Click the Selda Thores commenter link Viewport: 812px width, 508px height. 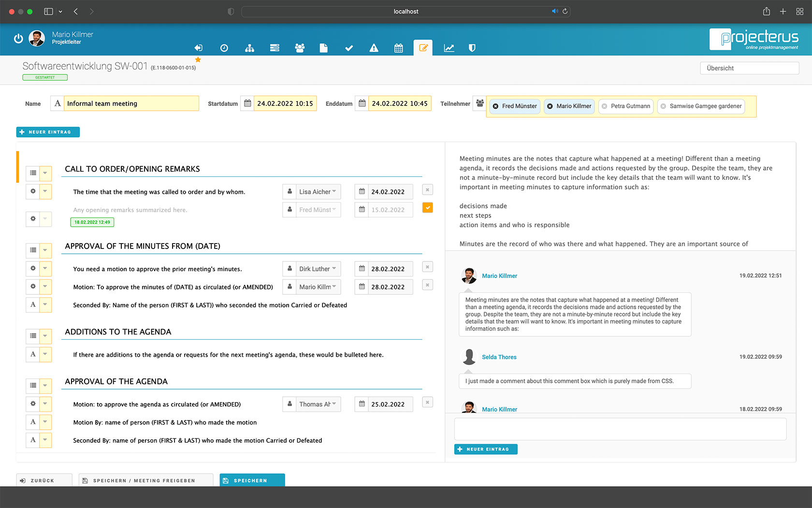tap(499, 357)
